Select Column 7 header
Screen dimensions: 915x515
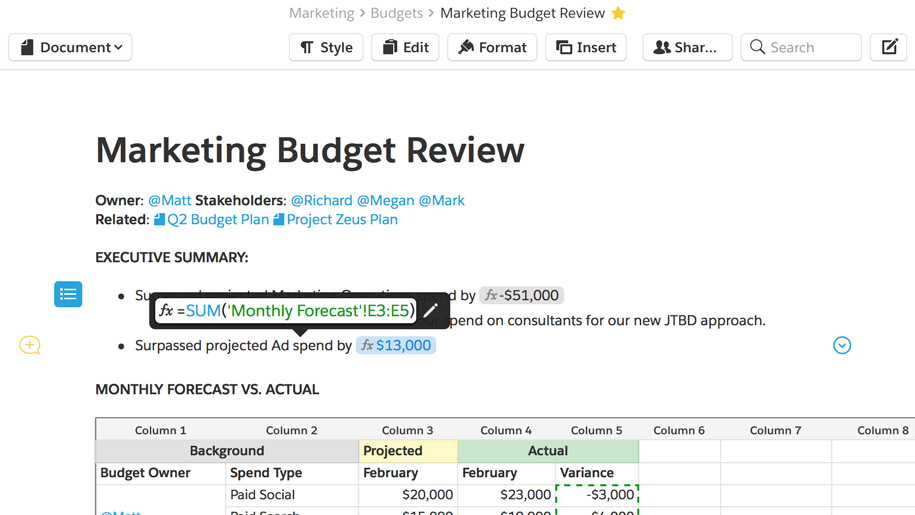click(x=776, y=430)
